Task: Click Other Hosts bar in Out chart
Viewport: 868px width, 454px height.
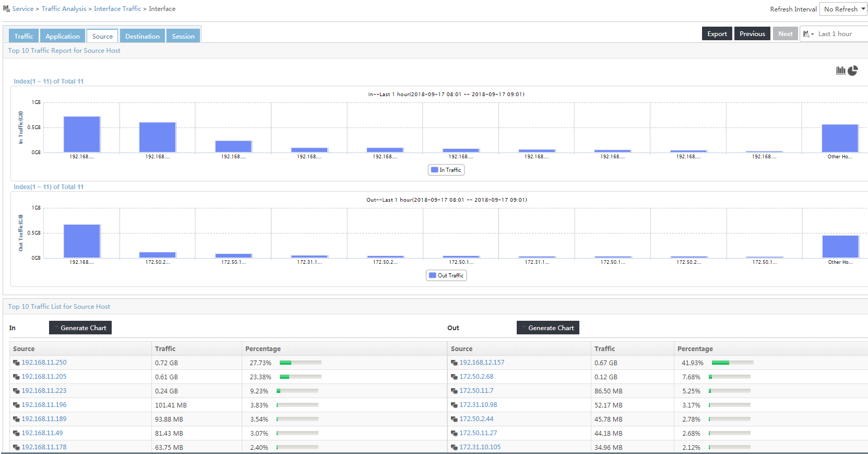Action: click(840, 247)
